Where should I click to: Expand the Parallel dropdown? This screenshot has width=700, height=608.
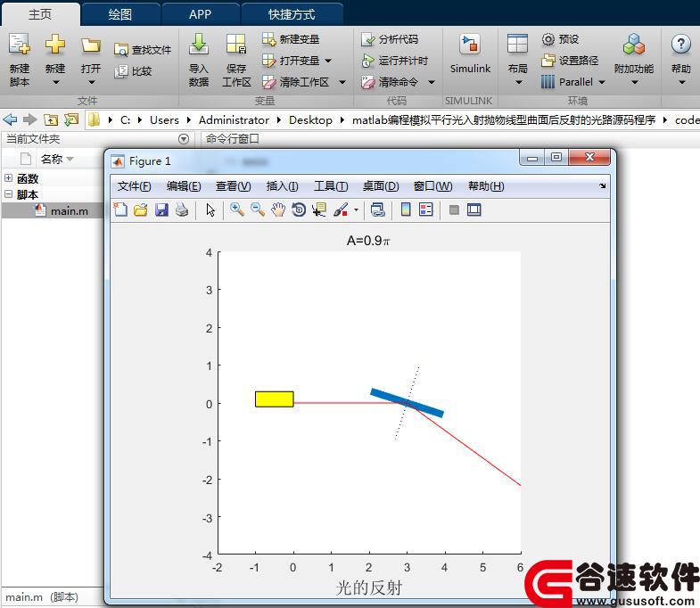(602, 82)
